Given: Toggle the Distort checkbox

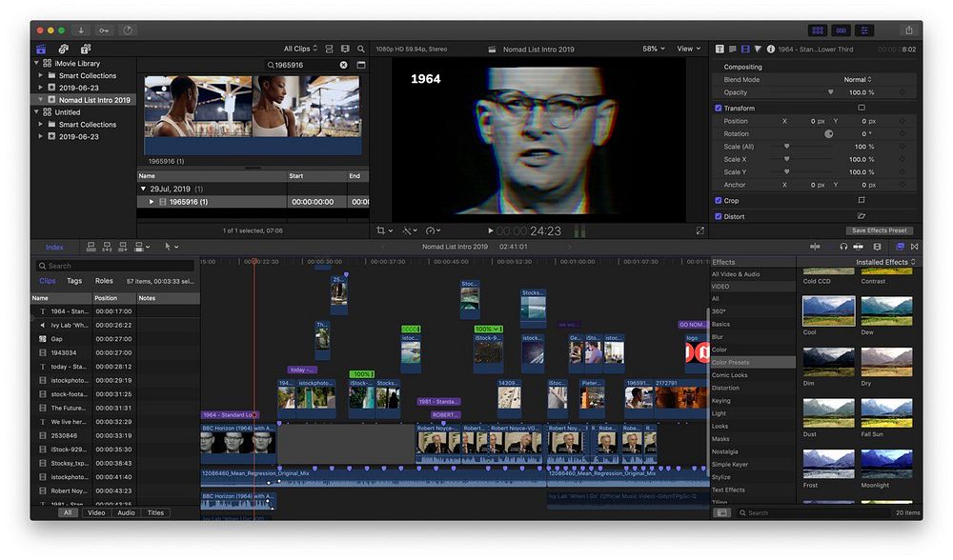Looking at the screenshot, I should [x=719, y=216].
